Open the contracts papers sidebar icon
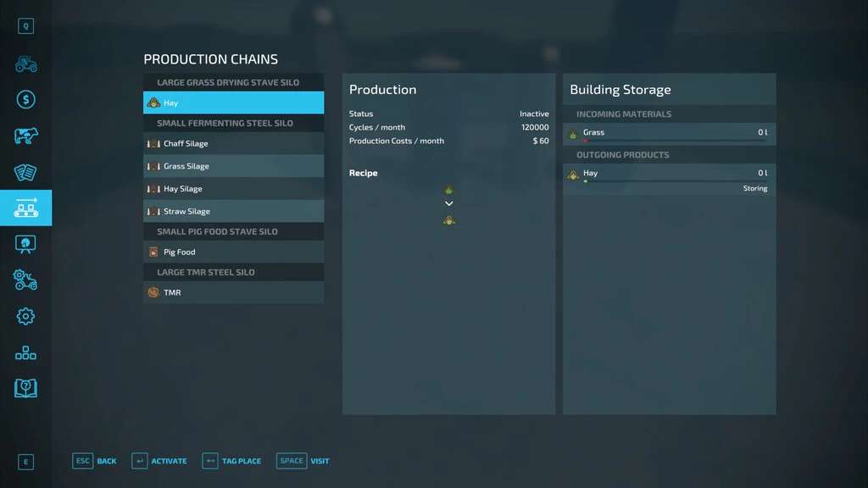The image size is (868, 488). click(x=25, y=172)
